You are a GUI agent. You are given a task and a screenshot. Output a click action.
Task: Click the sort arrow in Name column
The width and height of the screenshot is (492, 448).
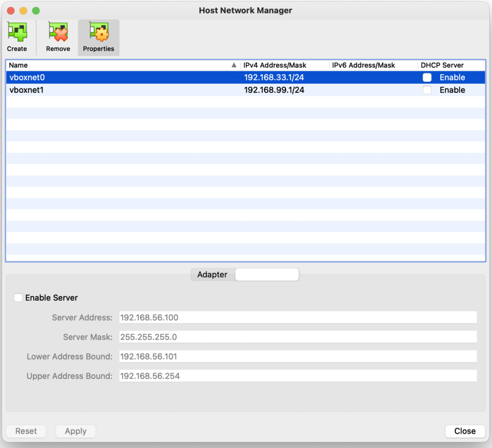234,65
